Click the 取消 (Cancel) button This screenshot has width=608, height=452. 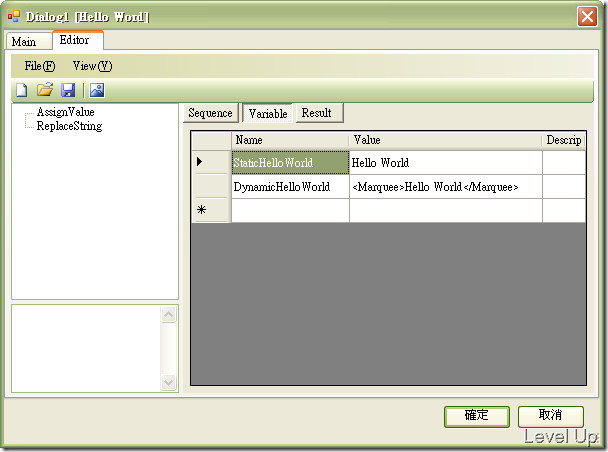(551, 416)
